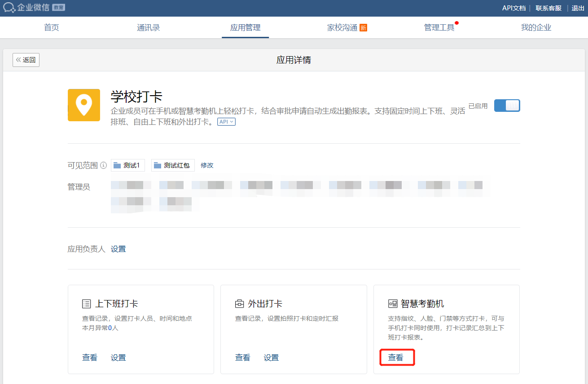This screenshot has width=588, height=384.
Task: Click the red notification dot on 管理工具
Action: pyautogui.click(x=456, y=22)
